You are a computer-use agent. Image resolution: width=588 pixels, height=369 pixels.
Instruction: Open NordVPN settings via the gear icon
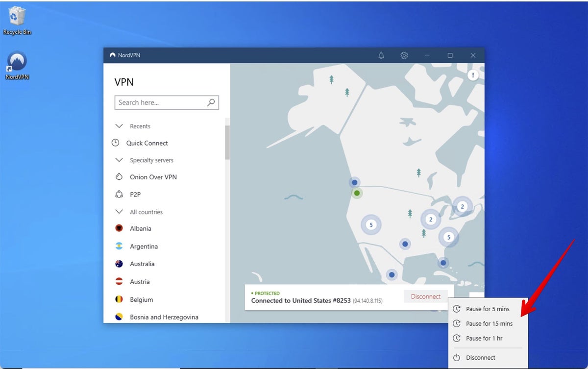404,55
